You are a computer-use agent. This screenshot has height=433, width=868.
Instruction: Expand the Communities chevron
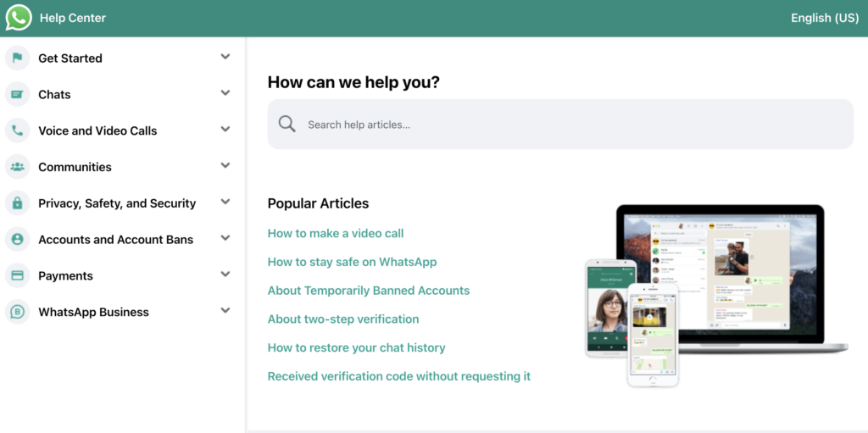(225, 165)
